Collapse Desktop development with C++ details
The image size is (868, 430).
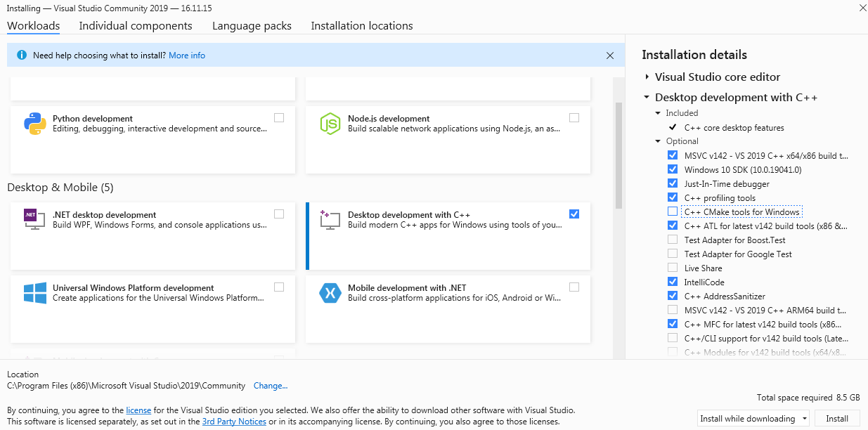click(647, 98)
